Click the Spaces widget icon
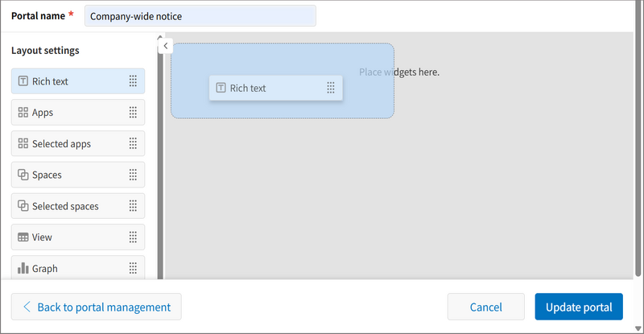The image size is (644, 334). [23, 175]
